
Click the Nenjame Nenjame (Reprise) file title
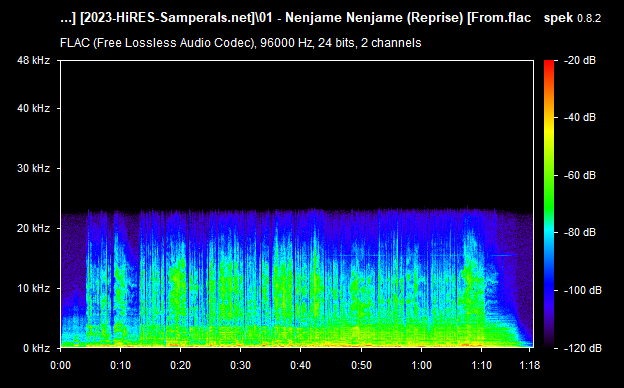point(374,18)
